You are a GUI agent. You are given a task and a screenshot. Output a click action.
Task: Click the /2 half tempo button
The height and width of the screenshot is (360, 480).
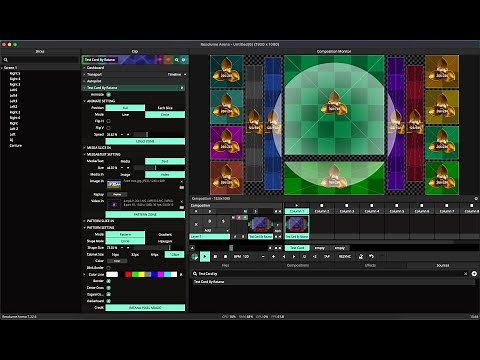click(304, 256)
